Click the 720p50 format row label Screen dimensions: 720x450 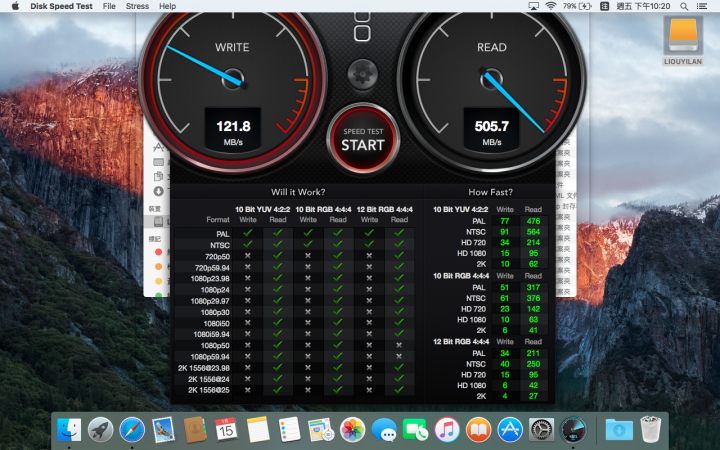[217, 256]
